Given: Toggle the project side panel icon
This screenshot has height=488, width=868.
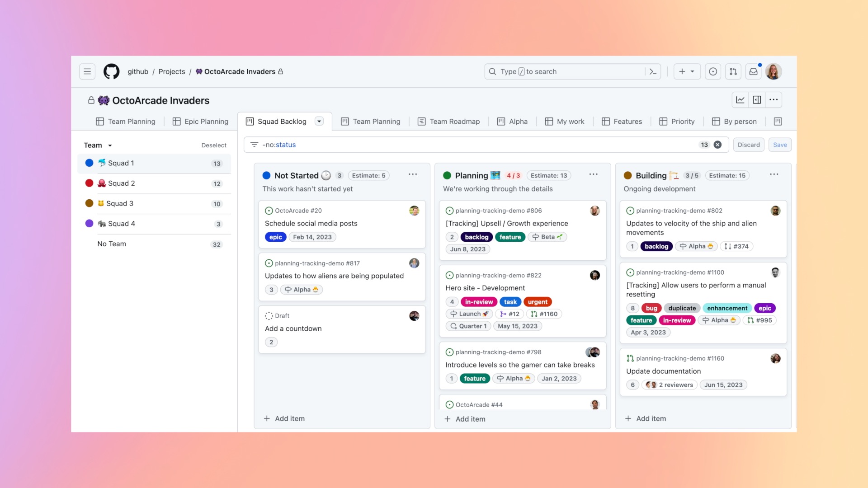Looking at the screenshot, I should coord(757,100).
